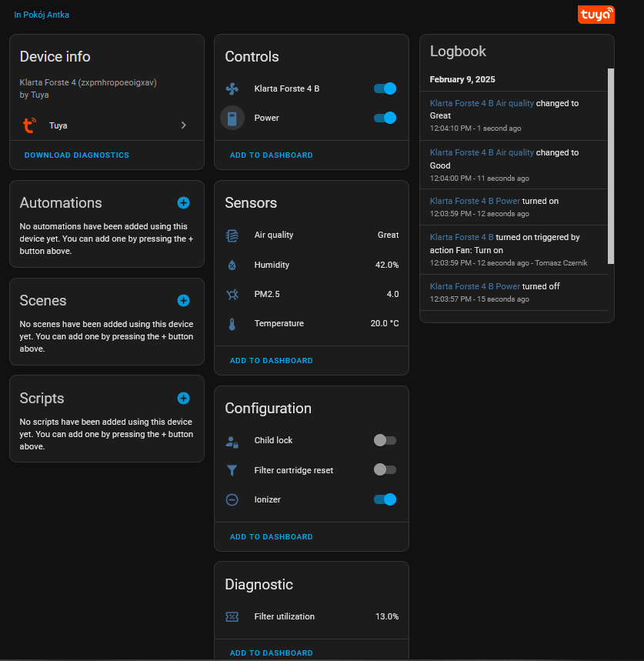644x661 pixels.
Task: Click Download Diagnostics
Action: tap(77, 155)
